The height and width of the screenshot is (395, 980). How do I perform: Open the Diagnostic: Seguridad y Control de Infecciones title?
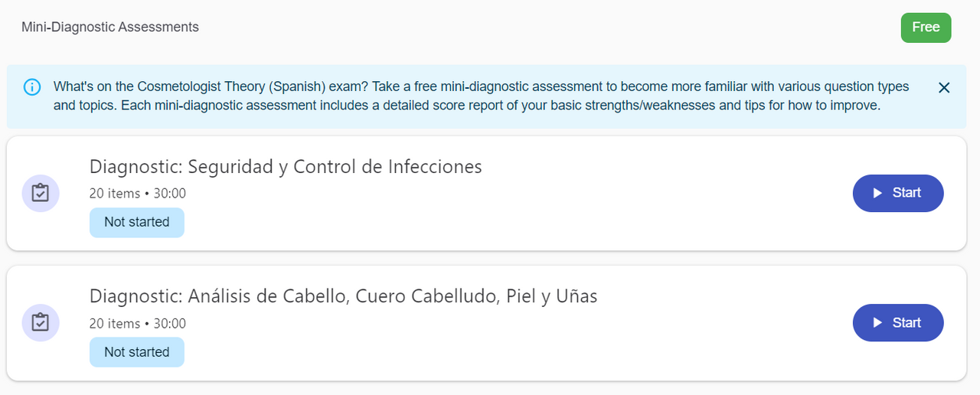click(286, 166)
